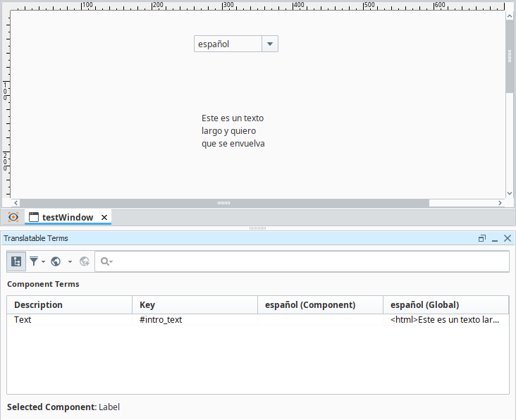The image size is (516, 420).
Task: Minimize the Translatable Terms panel
Action: point(495,239)
